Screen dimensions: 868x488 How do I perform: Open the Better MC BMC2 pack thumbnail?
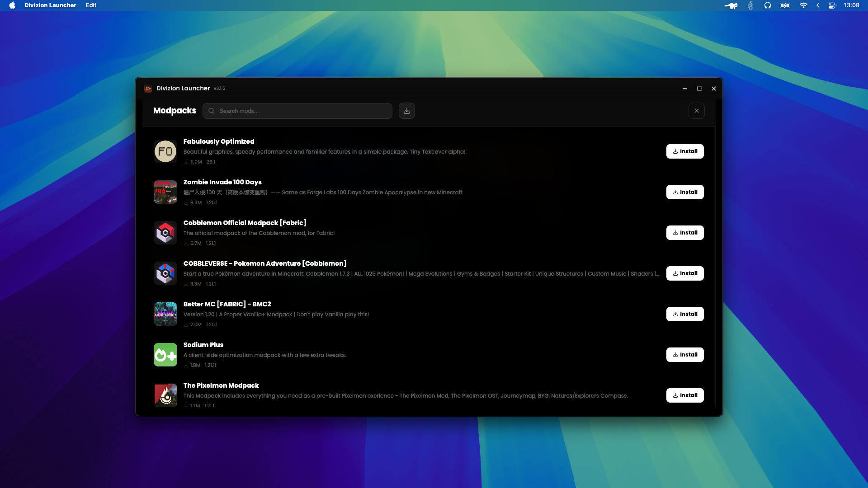coord(165,314)
